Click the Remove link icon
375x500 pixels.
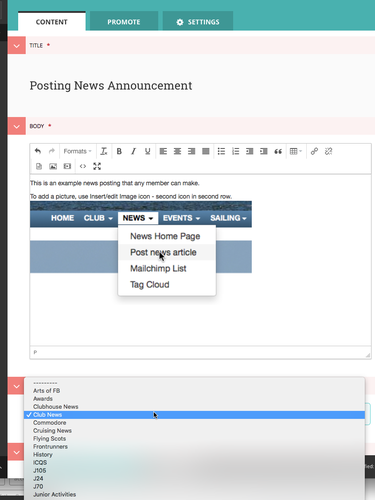(x=328, y=151)
